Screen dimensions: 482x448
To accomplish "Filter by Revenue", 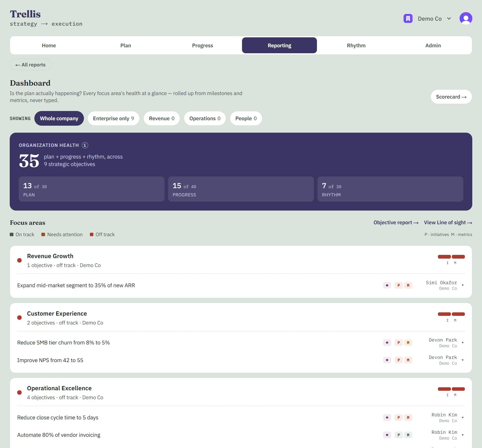I will pos(162,118).
